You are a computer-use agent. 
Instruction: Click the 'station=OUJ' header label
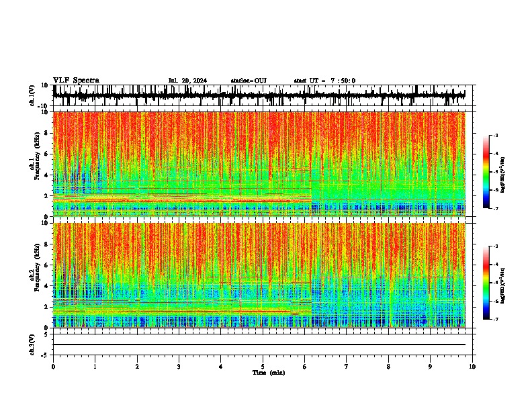[249, 81]
